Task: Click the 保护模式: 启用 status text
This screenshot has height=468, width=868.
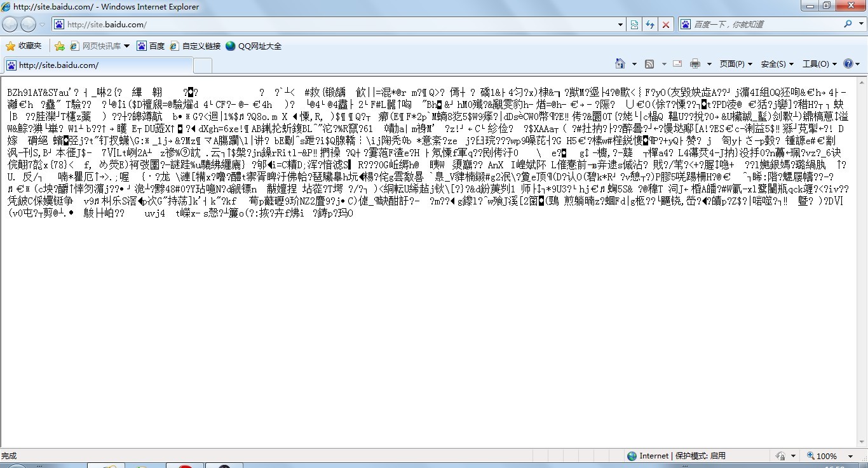Action: 700,456
